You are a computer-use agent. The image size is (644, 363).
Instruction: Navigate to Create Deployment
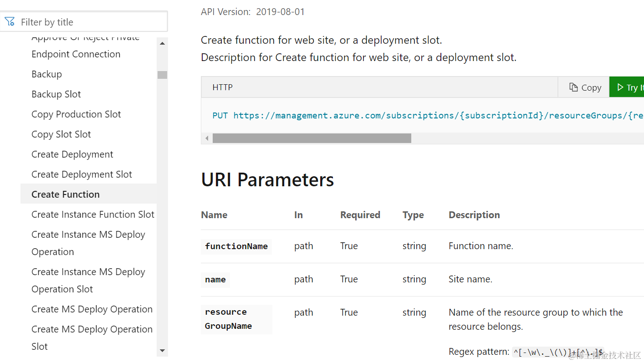72,154
